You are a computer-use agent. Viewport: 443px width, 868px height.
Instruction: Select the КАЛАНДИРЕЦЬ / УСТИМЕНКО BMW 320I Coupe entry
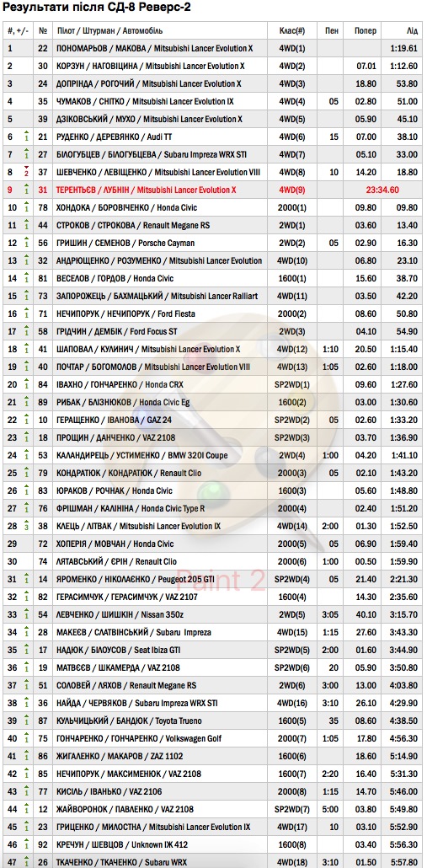coord(142,456)
